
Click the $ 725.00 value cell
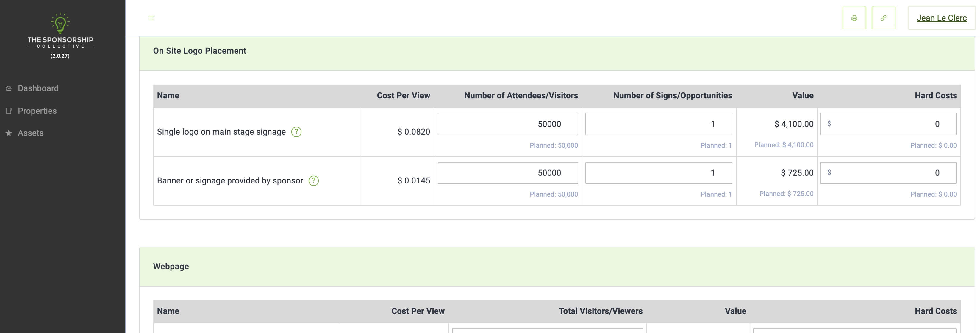pyautogui.click(x=797, y=173)
